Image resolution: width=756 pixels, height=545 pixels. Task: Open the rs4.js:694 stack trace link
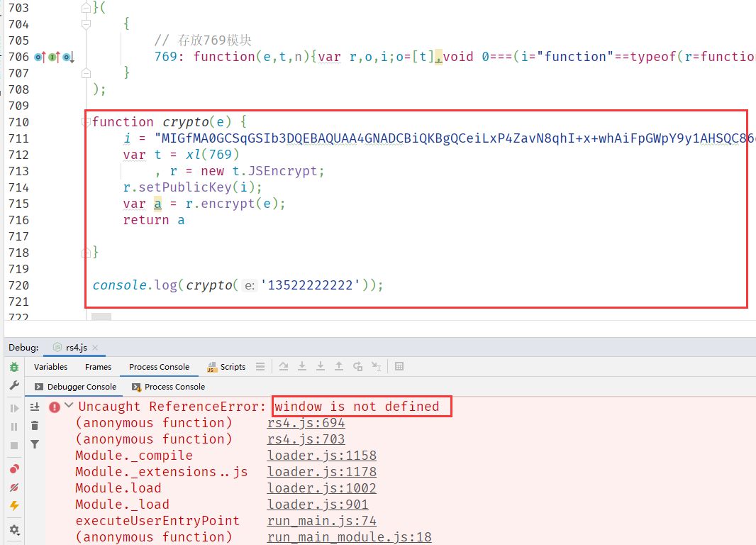(306, 423)
